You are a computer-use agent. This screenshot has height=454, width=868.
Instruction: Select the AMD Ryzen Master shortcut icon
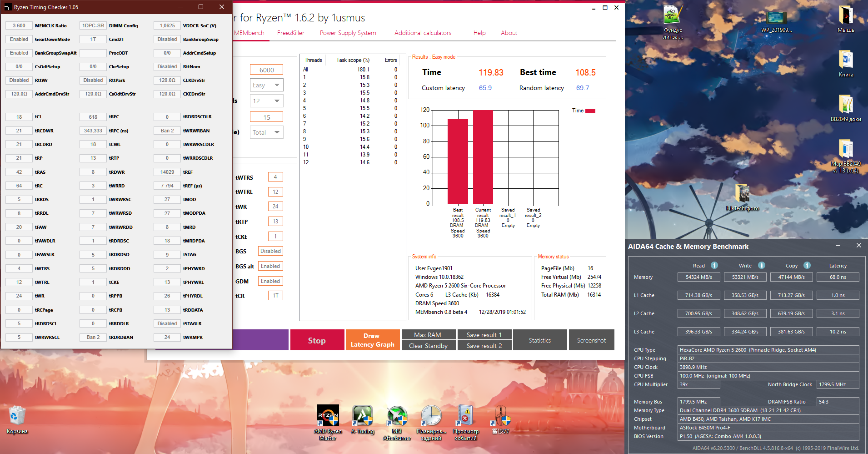pos(328,416)
